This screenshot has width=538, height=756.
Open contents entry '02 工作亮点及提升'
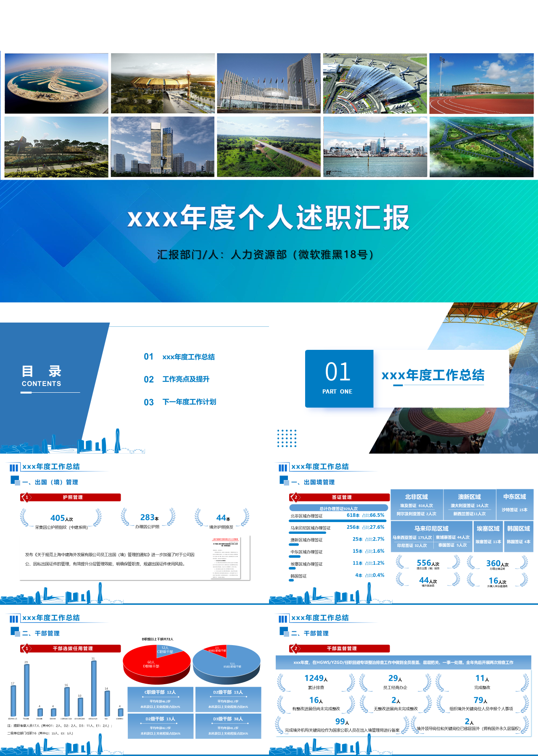(x=177, y=379)
